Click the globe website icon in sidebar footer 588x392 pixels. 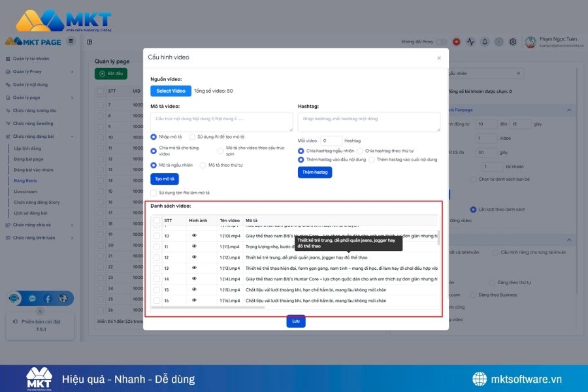point(63,299)
